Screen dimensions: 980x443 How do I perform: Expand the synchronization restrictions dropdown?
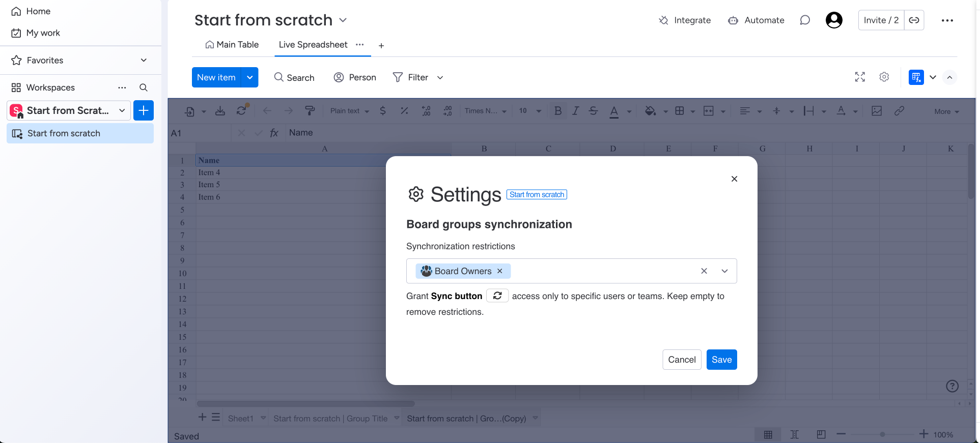[724, 271]
